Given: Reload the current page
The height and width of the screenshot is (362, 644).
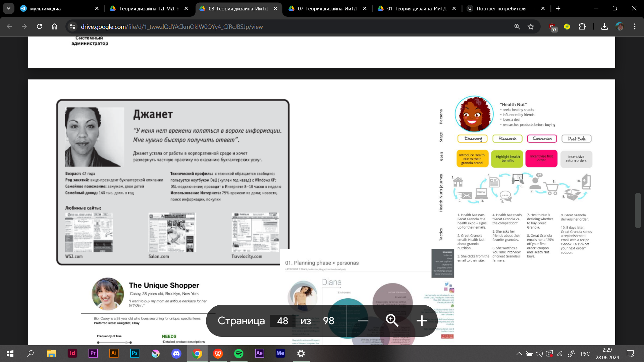Looking at the screenshot, I should click(39, 26).
